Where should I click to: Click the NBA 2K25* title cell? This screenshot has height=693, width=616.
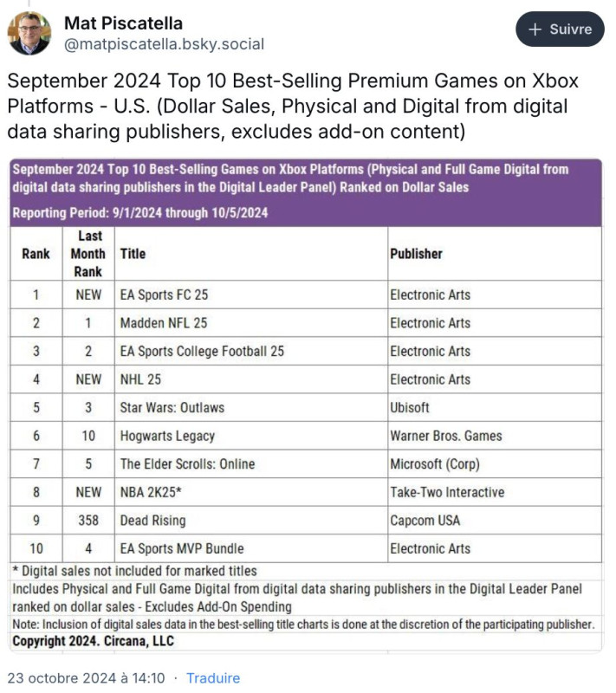click(x=251, y=492)
